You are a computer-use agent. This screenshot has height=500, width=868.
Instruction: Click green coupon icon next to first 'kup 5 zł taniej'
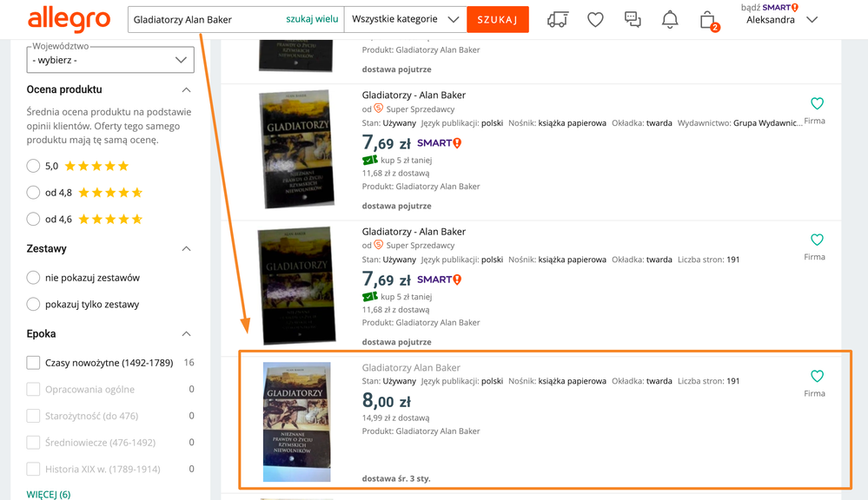pos(370,161)
